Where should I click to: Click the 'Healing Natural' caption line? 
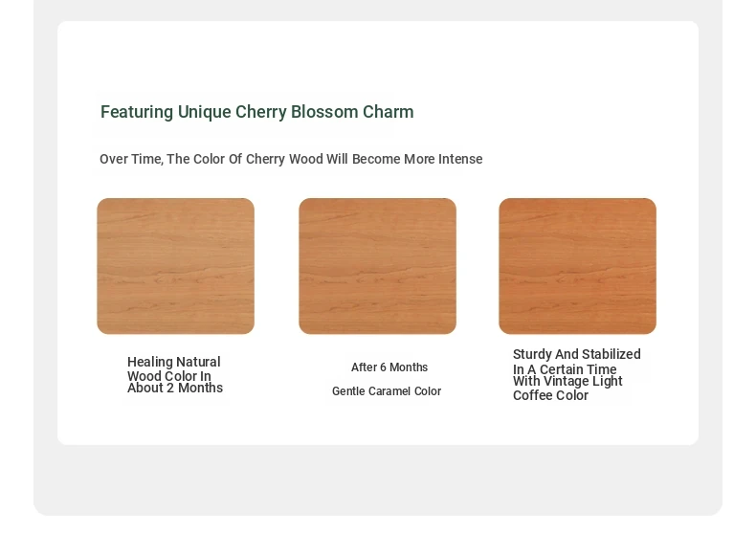[x=174, y=362]
